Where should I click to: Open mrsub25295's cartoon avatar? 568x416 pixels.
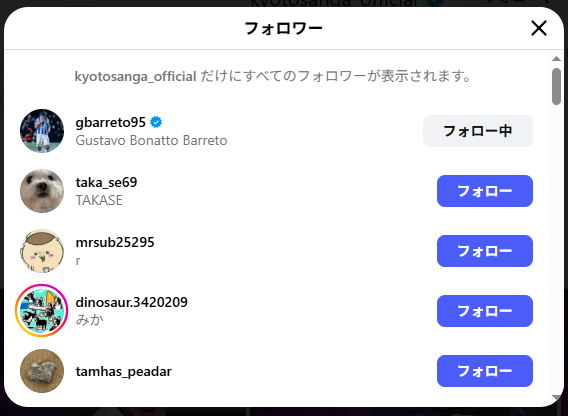tap(42, 251)
